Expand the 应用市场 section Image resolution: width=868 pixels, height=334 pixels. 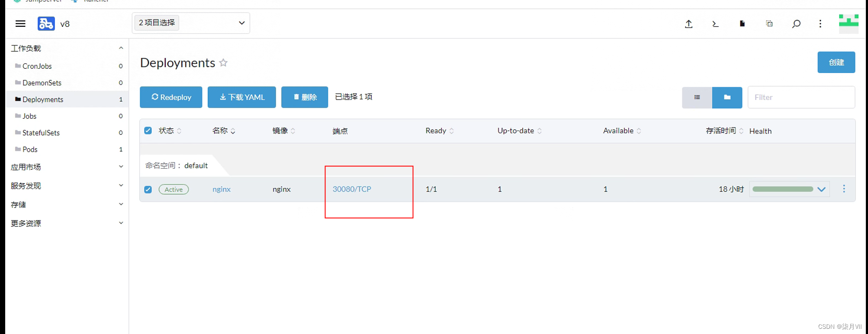(121, 167)
